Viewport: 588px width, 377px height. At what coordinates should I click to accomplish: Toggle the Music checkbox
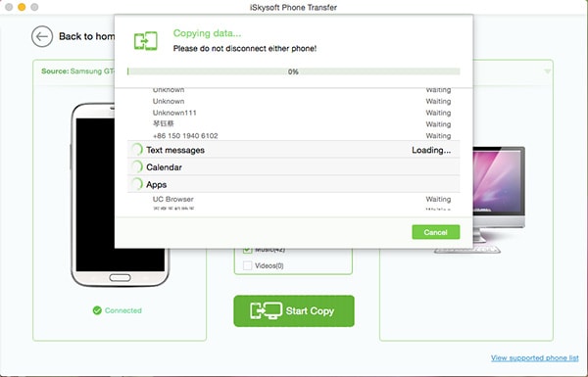[x=247, y=251]
